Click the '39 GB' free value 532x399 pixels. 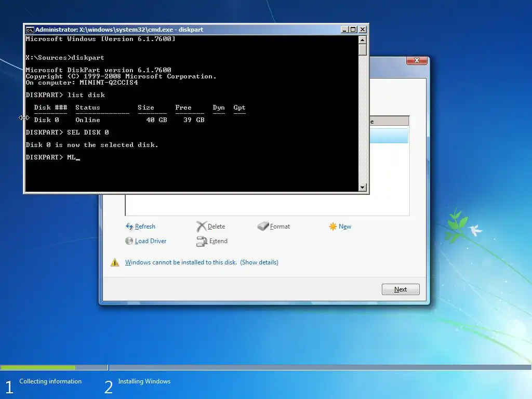pyautogui.click(x=194, y=120)
